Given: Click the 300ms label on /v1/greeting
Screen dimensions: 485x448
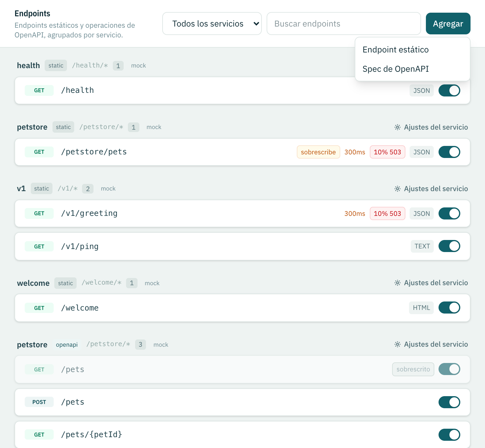Looking at the screenshot, I should point(355,213).
